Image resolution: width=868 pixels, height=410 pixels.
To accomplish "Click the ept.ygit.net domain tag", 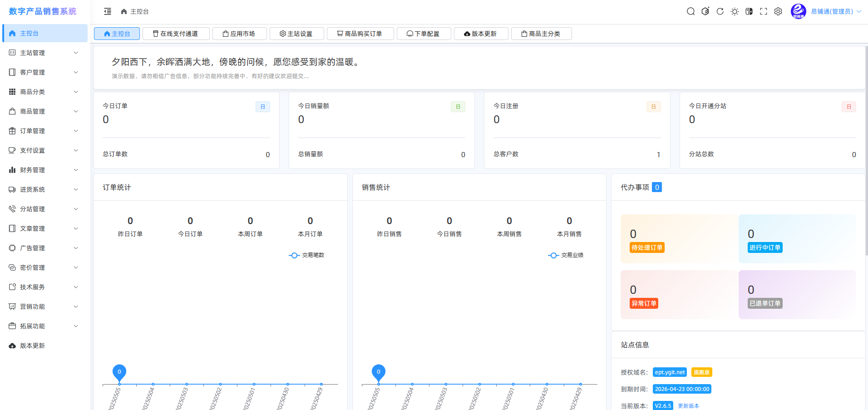I will (x=670, y=372).
